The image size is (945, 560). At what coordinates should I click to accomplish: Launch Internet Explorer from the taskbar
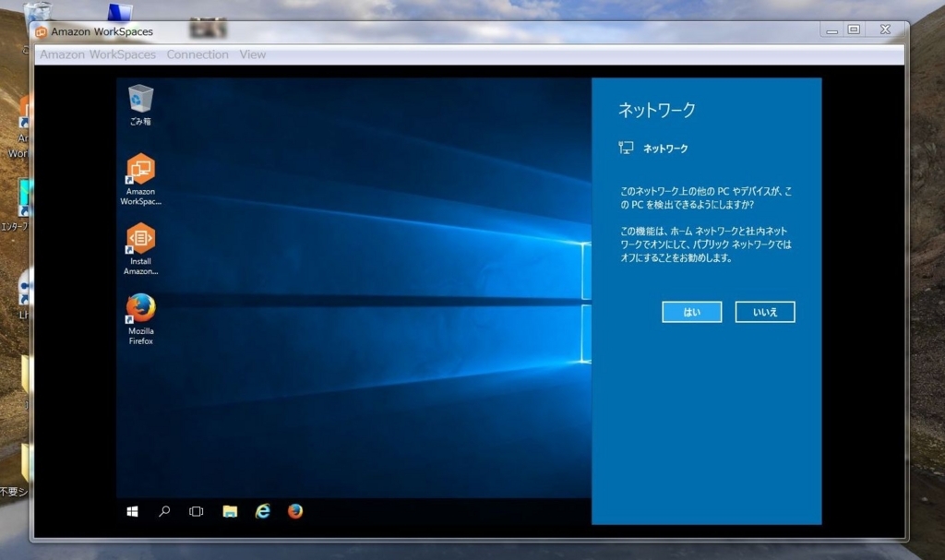263,510
